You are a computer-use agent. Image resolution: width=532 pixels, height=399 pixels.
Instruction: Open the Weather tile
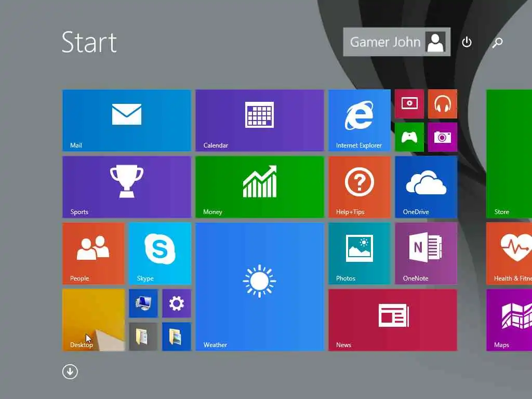tap(260, 286)
